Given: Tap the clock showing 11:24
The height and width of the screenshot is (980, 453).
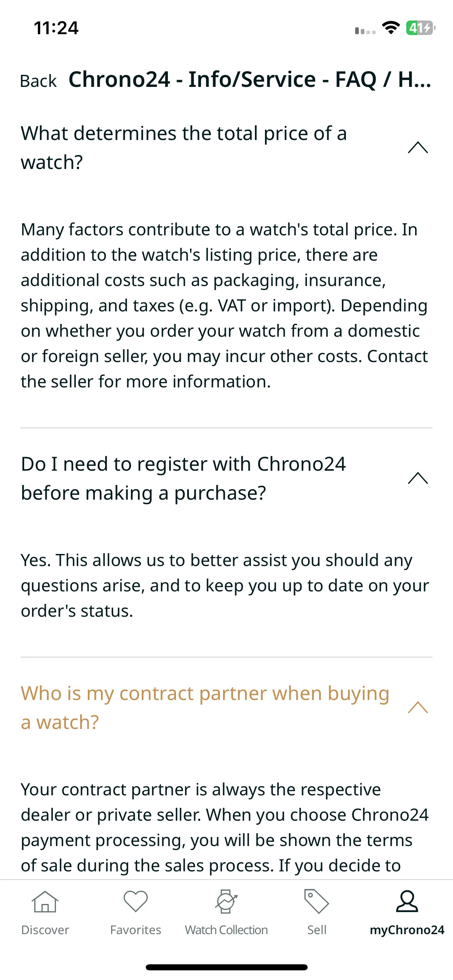Looking at the screenshot, I should click(x=56, y=28).
